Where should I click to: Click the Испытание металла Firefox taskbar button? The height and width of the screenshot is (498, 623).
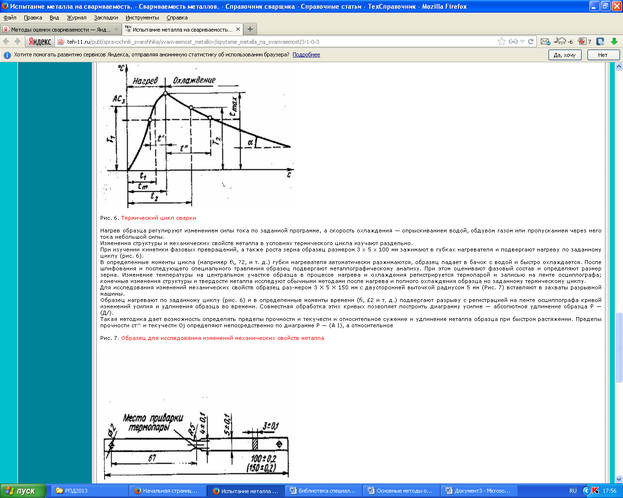click(x=245, y=491)
